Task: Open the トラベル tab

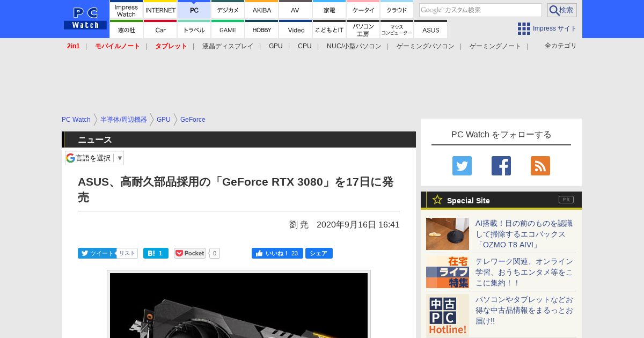Action: click(x=194, y=30)
